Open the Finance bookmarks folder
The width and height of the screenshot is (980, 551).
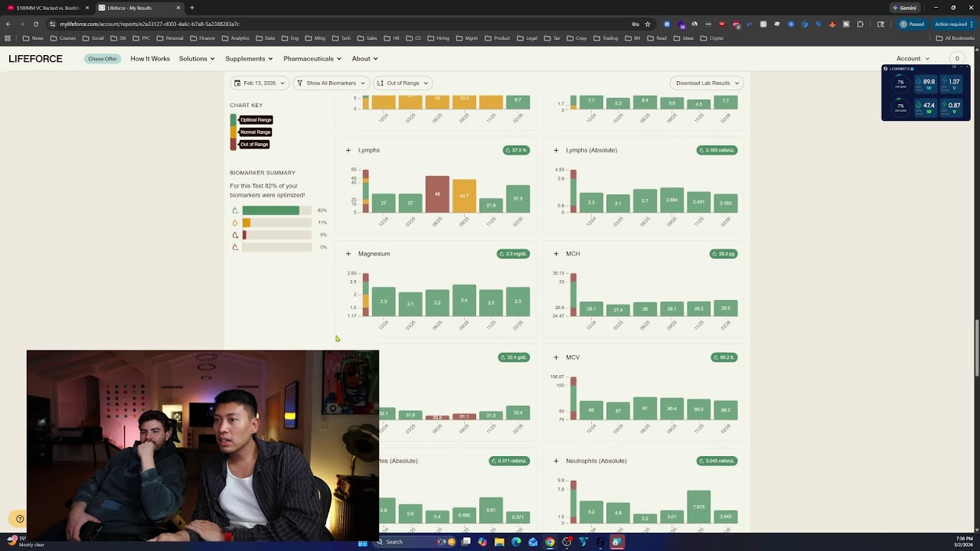coord(203,38)
